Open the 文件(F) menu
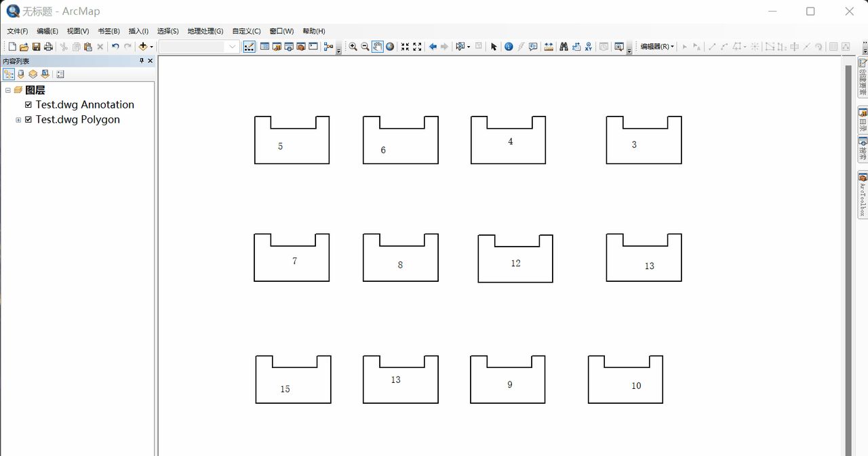 pos(18,31)
